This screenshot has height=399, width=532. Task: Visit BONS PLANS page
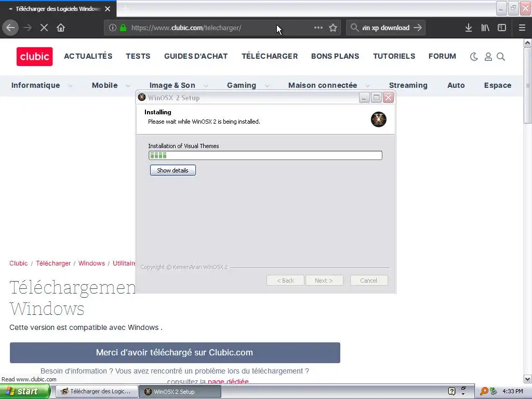[x=335, y=56]
